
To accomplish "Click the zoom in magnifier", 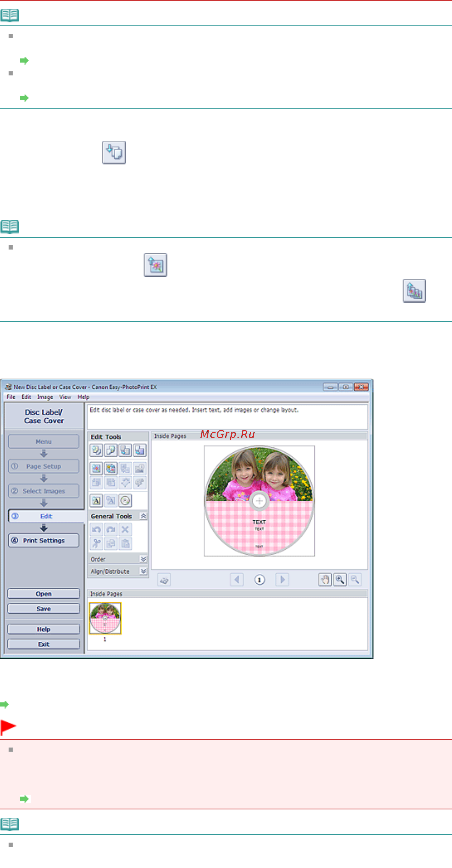I will pyautogui.click(x=340, y=579).
